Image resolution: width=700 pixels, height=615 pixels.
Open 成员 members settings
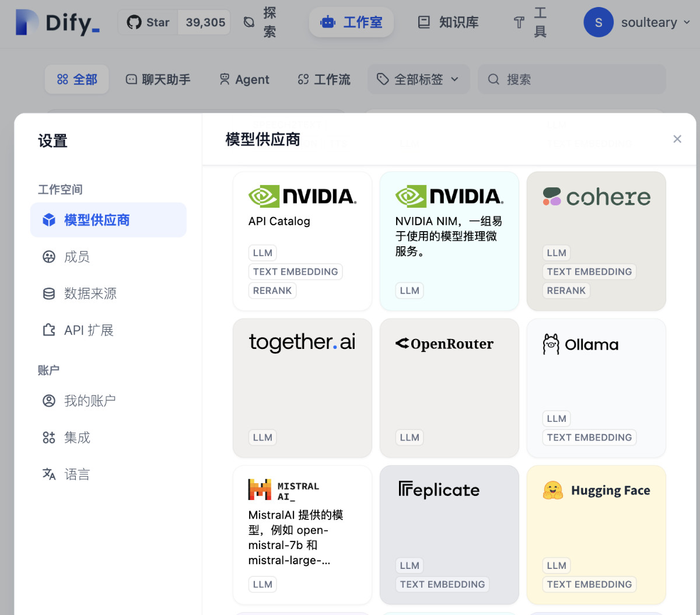108,257
